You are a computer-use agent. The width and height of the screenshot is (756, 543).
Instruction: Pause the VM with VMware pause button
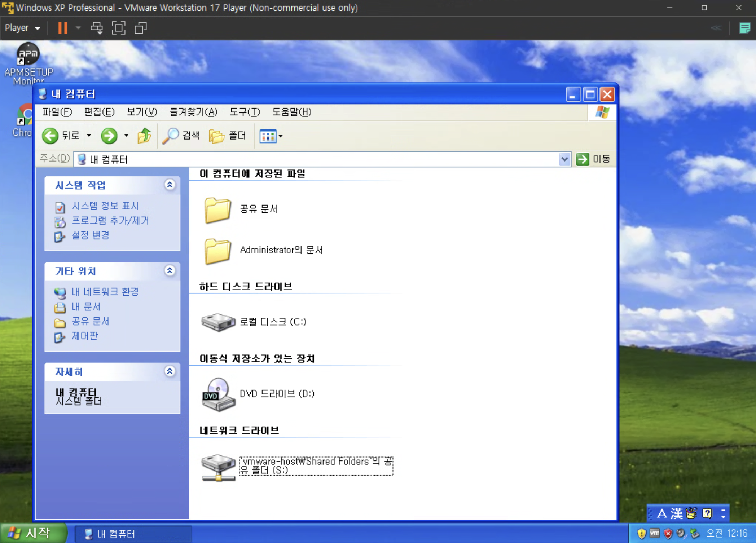(63, 28)
